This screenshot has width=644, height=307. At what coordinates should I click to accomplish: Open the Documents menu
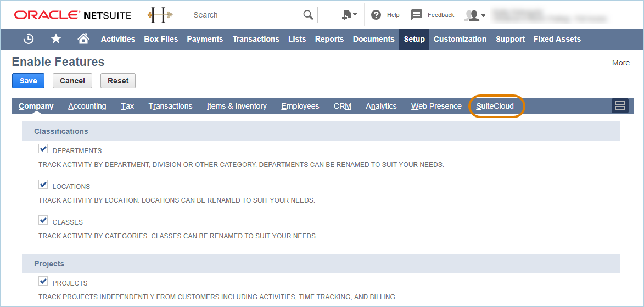[374, 39]
